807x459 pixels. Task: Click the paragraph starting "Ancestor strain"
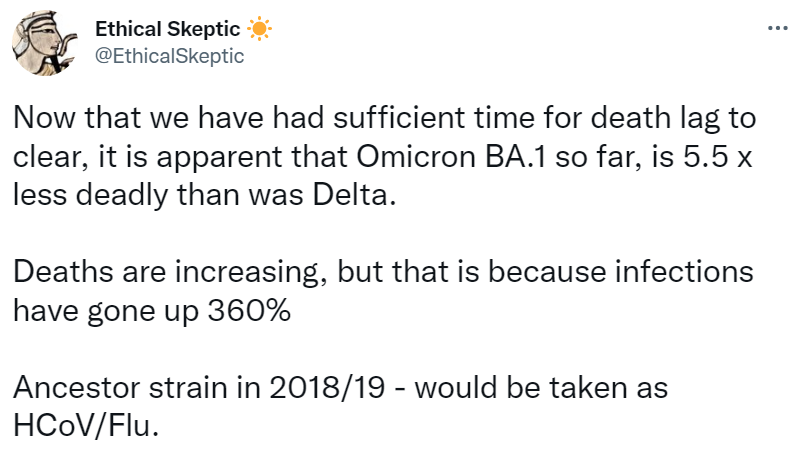[340, 405]
